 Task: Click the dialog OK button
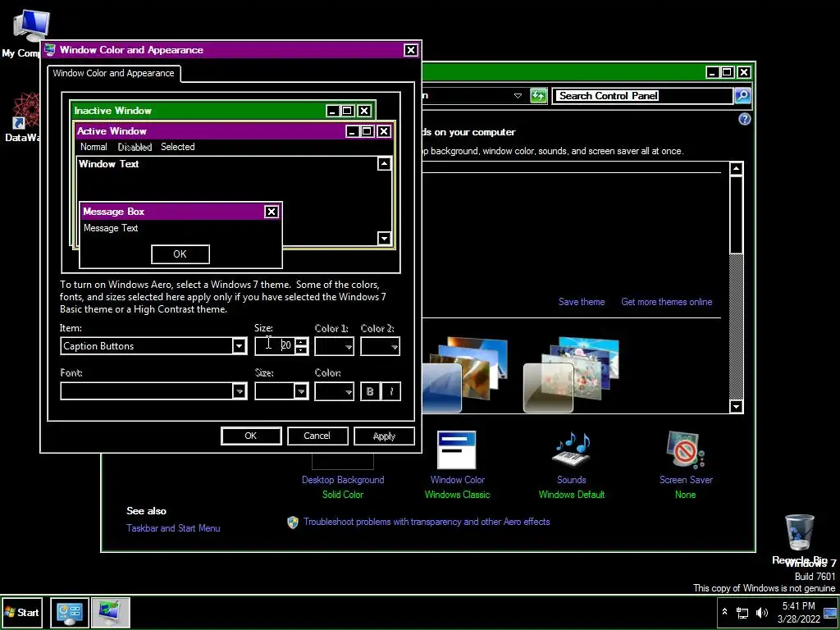point(251,436)
